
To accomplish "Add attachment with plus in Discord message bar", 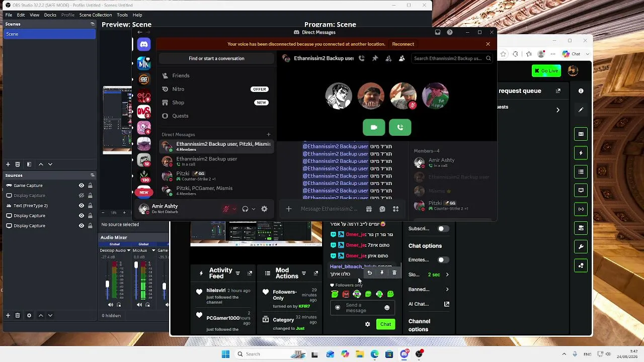I will pos(288,209).
